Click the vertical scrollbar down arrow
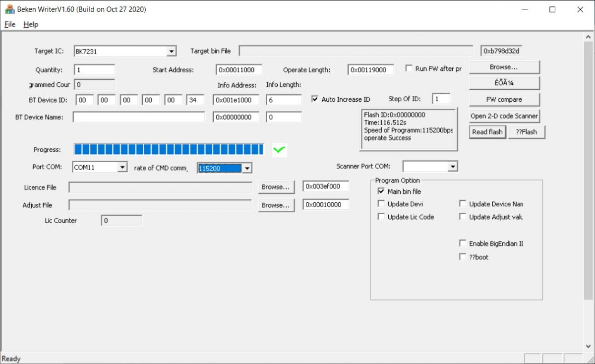This screenshot has width=595, height=364. click(x=589, y=346)
